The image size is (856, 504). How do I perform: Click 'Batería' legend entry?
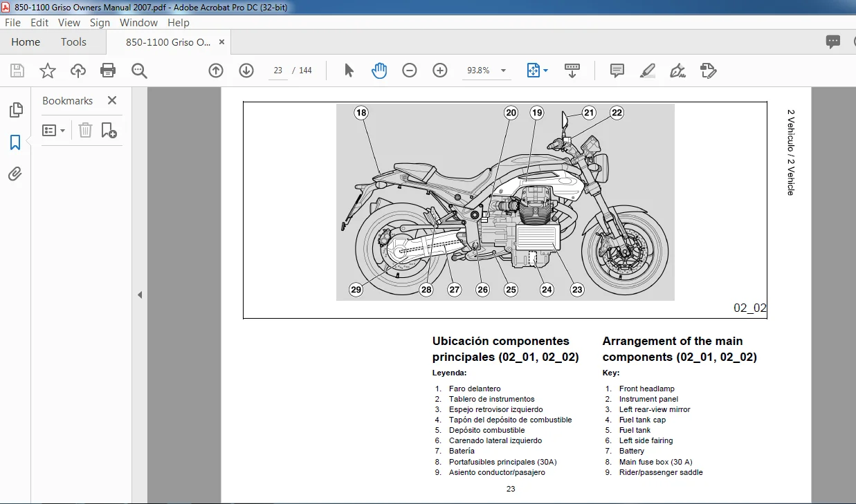click(x=462, y=451)
